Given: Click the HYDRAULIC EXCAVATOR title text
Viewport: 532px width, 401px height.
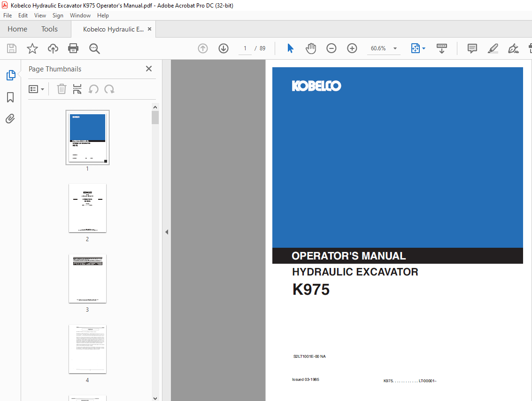Looking at the screenshot, I should (x=355, y=272).
